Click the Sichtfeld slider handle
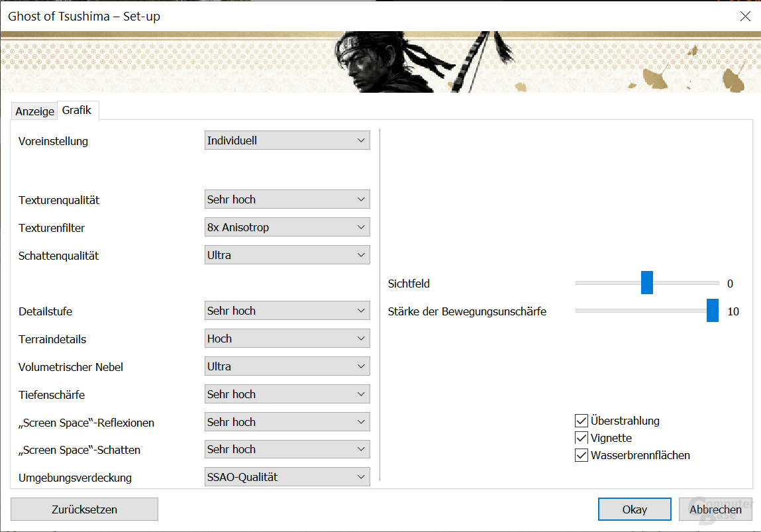Screen dimensions: 761x532 [x=647, y=283]
